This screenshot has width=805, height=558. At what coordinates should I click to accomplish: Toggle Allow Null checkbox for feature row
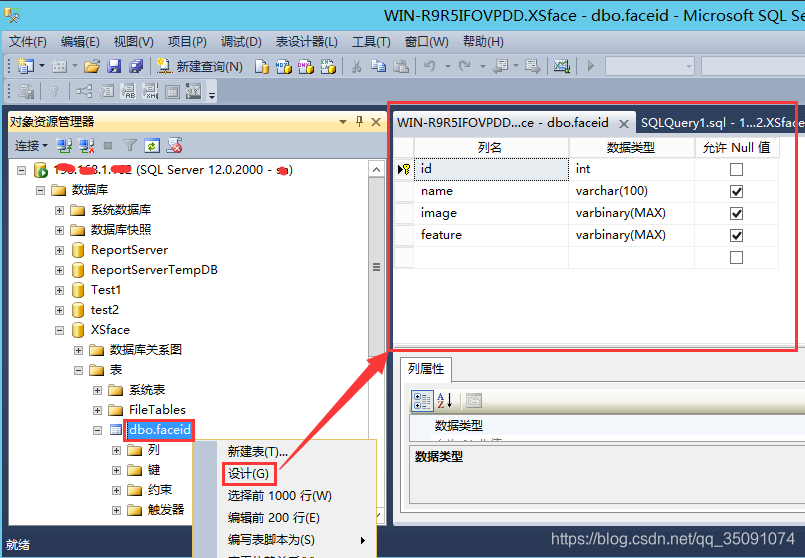(736, 236)
